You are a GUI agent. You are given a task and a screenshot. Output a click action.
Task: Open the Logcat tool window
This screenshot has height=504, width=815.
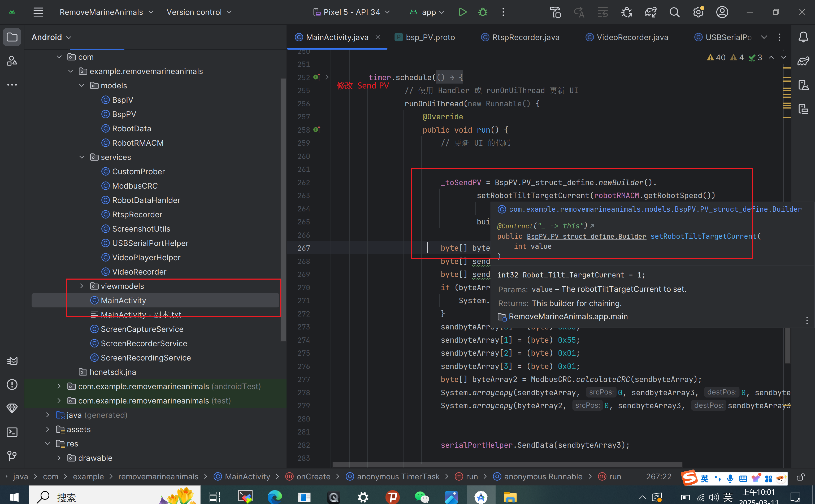pos(12,361)
